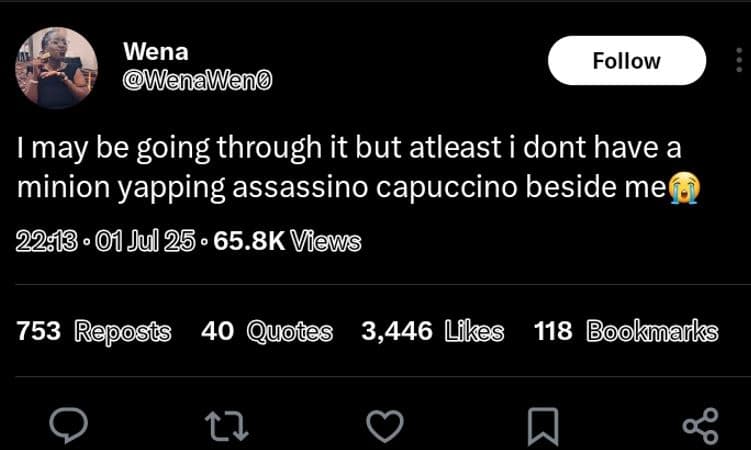
Task: Like the tweet with the heart icon
Action: click(384, 427)
